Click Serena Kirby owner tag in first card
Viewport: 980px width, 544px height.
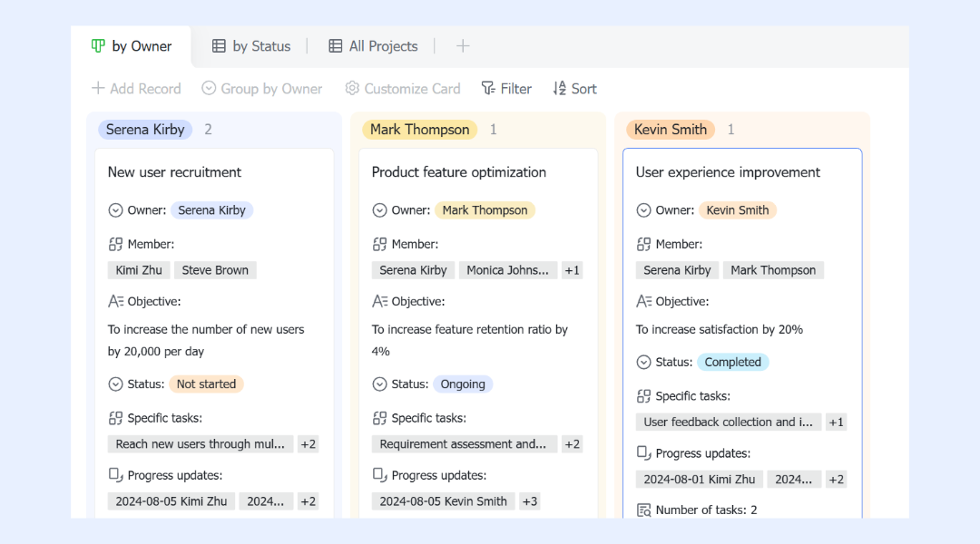(x=211, y=210)
